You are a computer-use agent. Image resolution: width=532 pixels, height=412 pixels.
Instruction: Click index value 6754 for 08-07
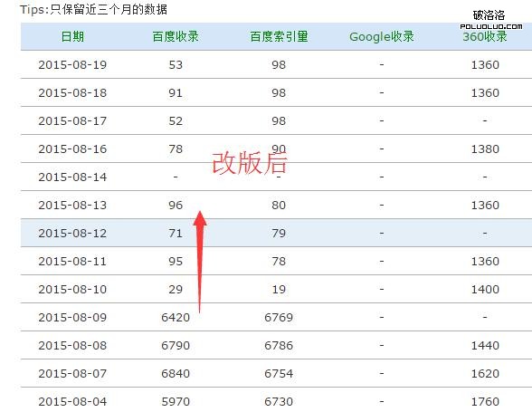point(279,374)
